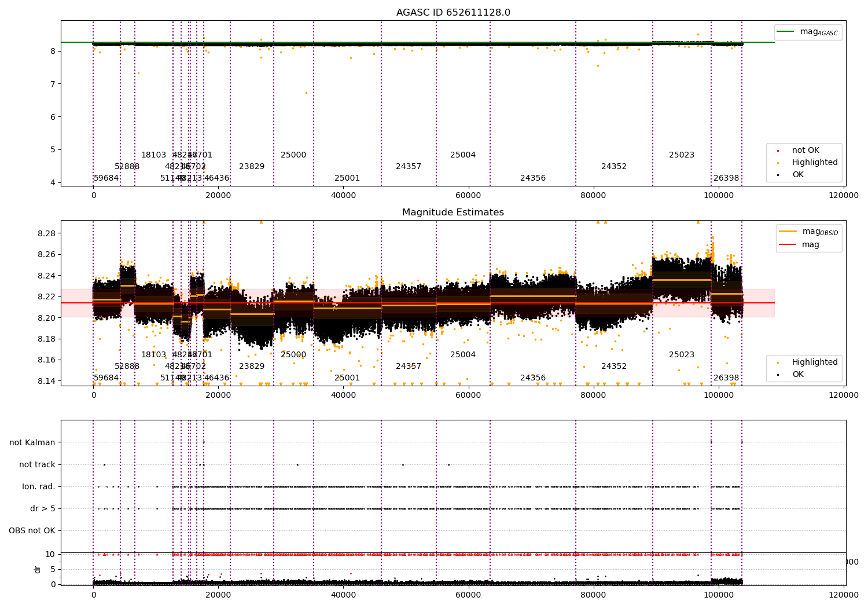Click y-axis tick label 4 in top plot
Image resolution: width=868 pixels, height=608 pixels.
(x=53, y=182)
